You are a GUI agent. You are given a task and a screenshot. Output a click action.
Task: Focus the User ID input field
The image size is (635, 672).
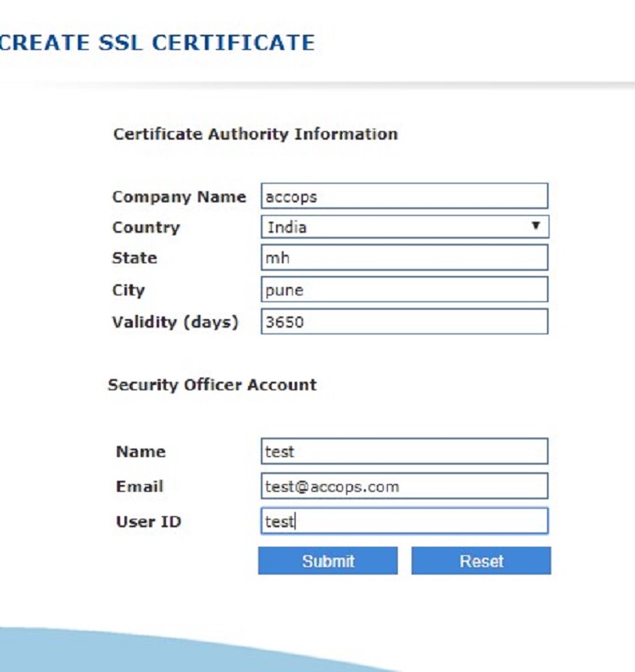click(x=405, y=521)
